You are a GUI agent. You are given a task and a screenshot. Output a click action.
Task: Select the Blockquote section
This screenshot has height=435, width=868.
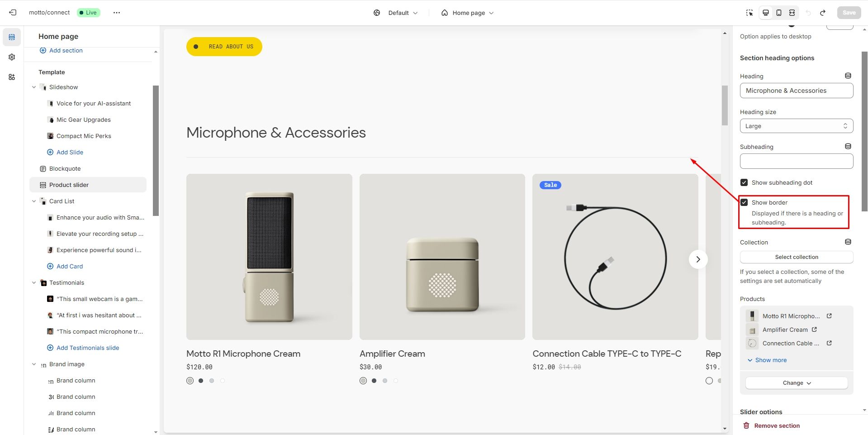tap(65, 168)
